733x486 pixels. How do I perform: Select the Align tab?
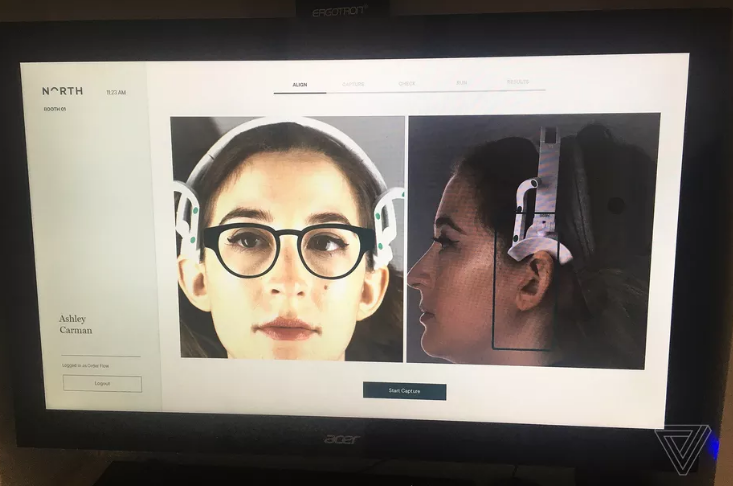[299, 85]
